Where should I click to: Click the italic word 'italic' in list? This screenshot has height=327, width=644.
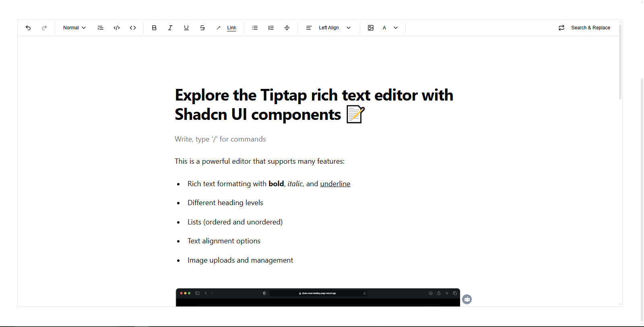pyautogui.click(x=295, y=184)
